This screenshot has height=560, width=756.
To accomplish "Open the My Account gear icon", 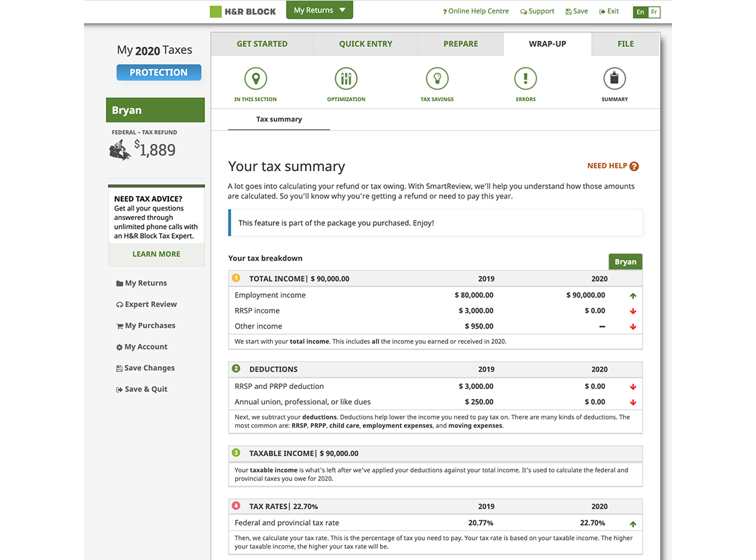I will pyautogui.click(x=121, y=347).
